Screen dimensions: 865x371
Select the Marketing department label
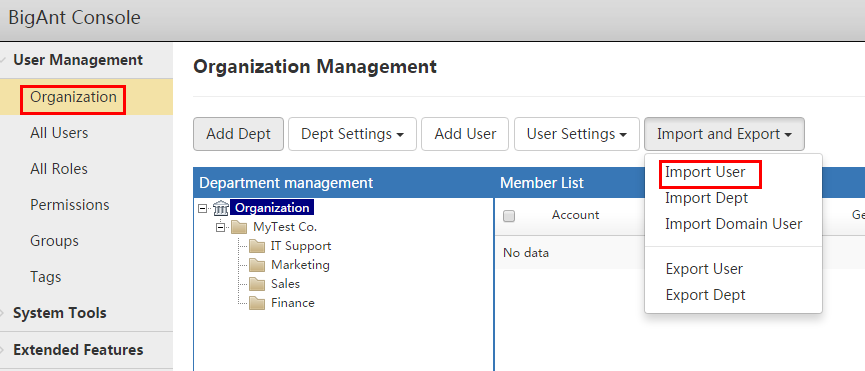[x=300, y=265]
